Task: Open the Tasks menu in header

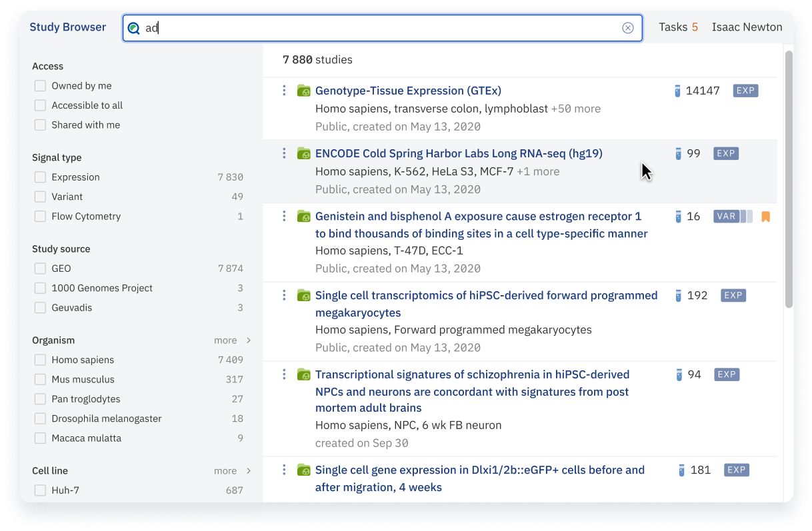Action: click(678, 27)
